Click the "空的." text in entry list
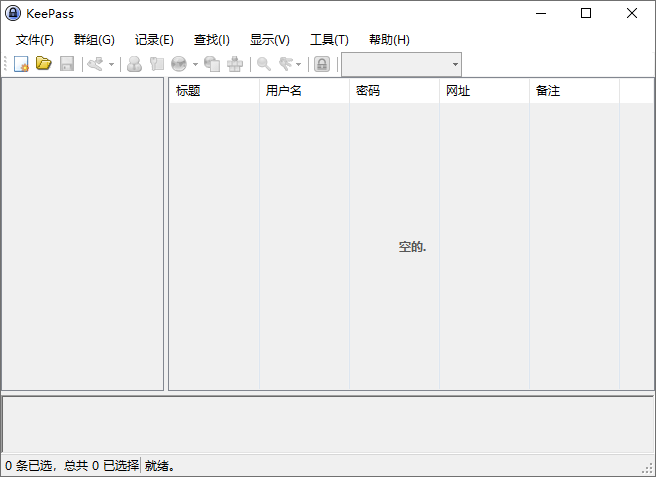 click(412, 247)
